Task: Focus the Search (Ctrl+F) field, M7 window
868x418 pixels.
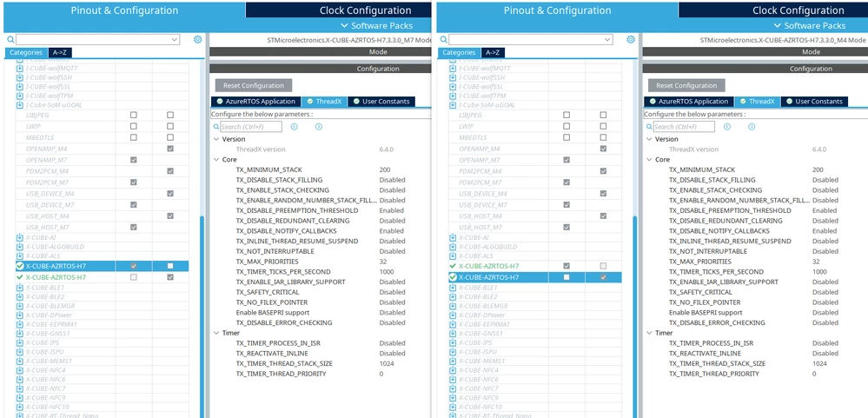Action: tap(251, 127)
